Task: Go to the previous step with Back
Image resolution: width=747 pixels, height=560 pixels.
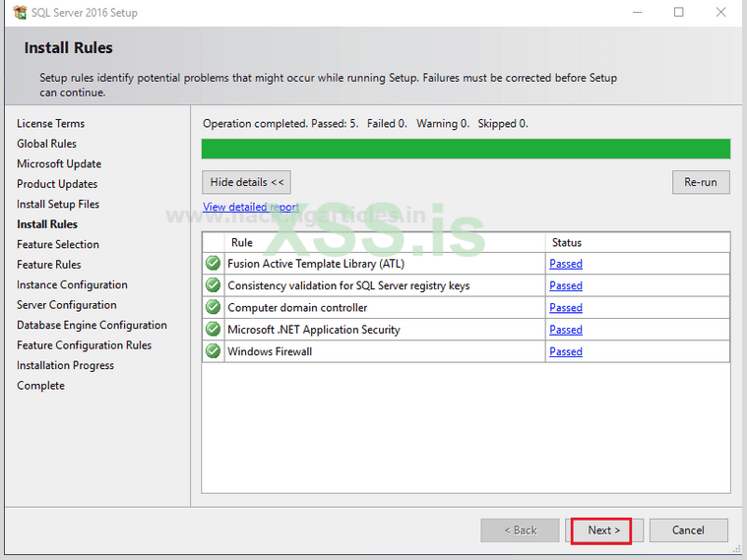Action: click(520, 530)
